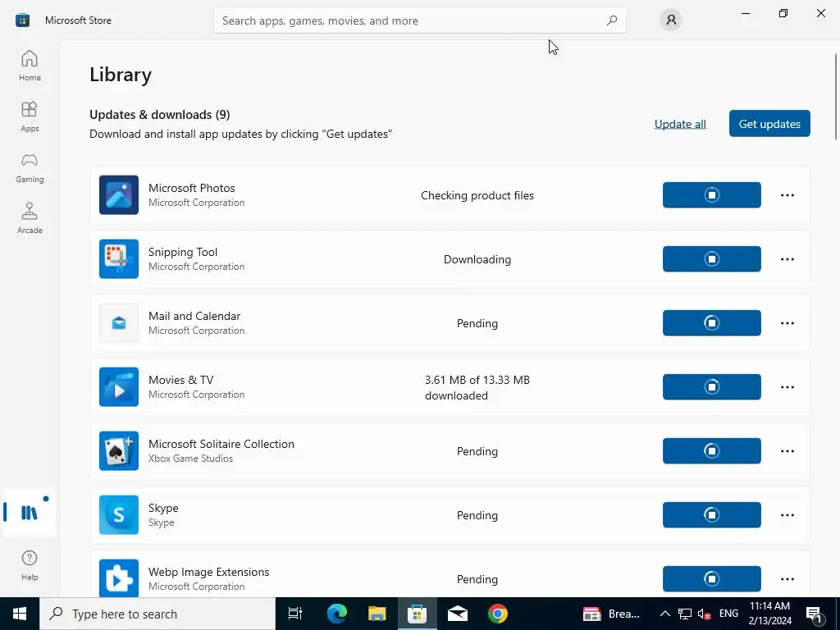Click the Microsoft Photos app icon
The height and width of the screenshot is (630, 840).
coord(119,195)
